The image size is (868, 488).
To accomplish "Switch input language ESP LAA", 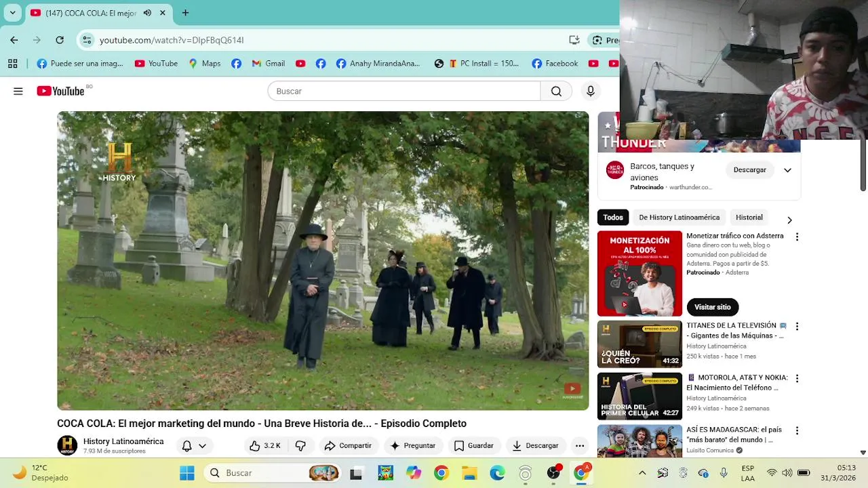I will (747, 472).
